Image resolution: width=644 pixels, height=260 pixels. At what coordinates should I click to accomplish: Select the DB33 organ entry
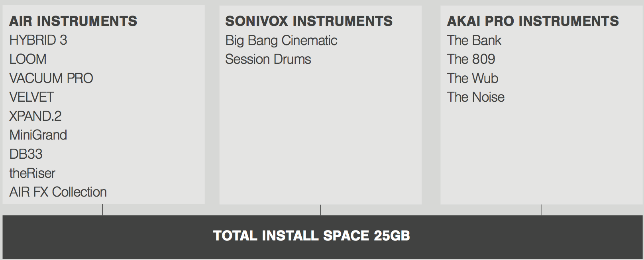pyautogui.click(x=26, y=154)
